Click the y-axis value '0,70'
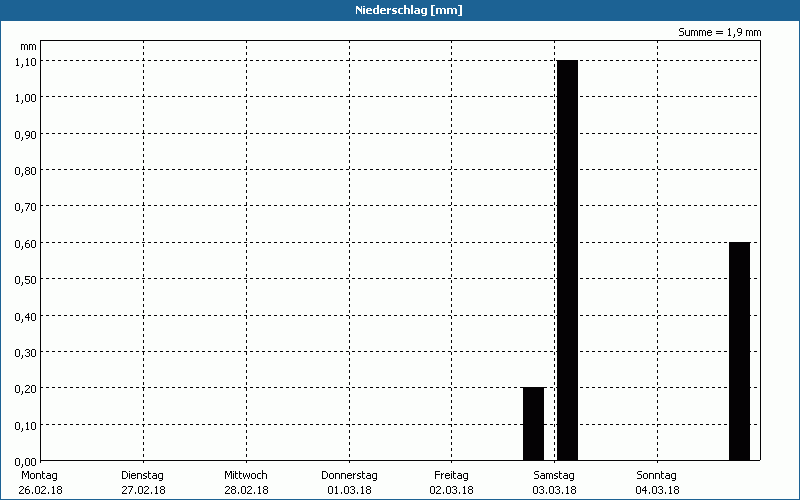 click(26, 207)
